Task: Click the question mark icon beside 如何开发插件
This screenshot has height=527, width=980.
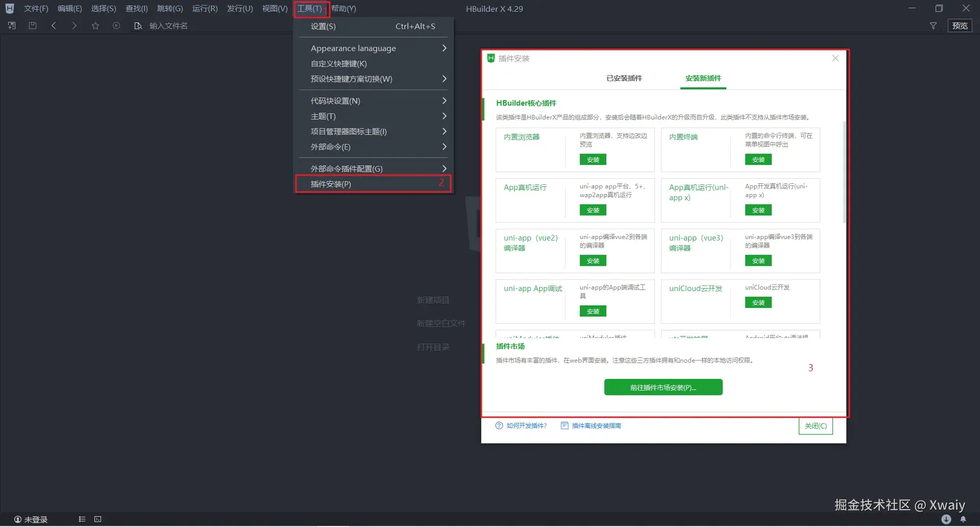Action: (499, 425)
